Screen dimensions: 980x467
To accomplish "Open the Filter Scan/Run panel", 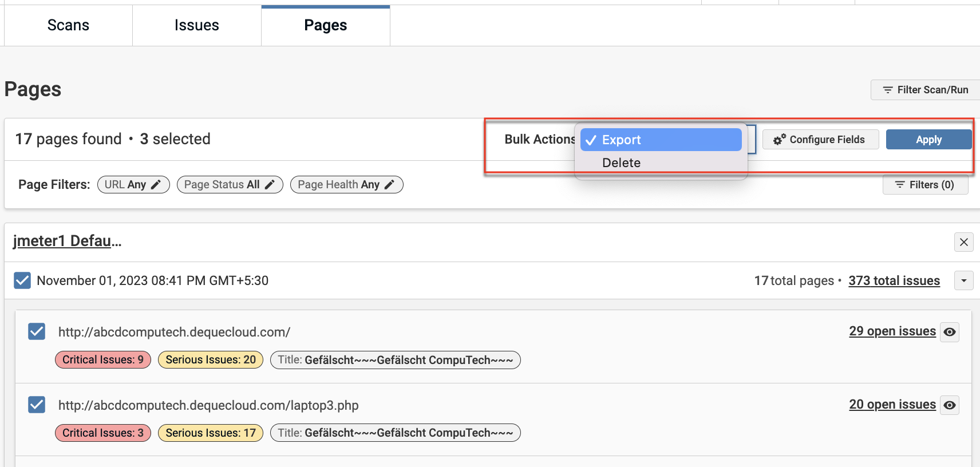I will click(x=925, y=90).
